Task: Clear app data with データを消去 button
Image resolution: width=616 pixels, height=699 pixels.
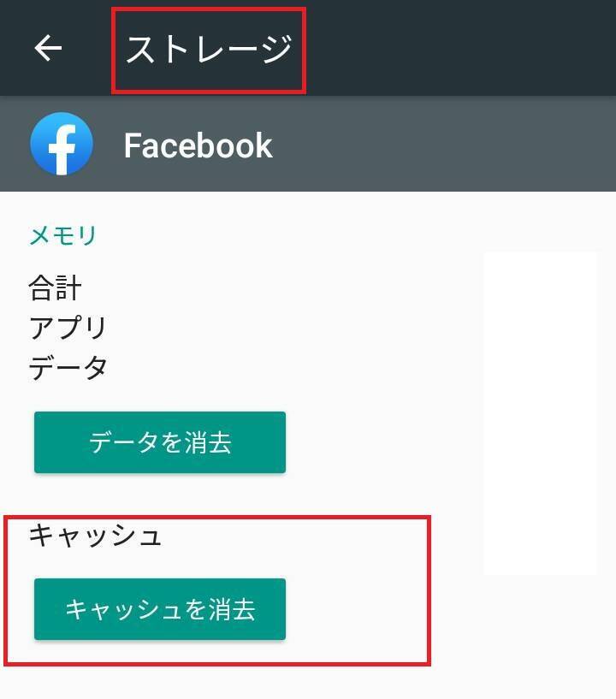Action: (x=160, y=442)
